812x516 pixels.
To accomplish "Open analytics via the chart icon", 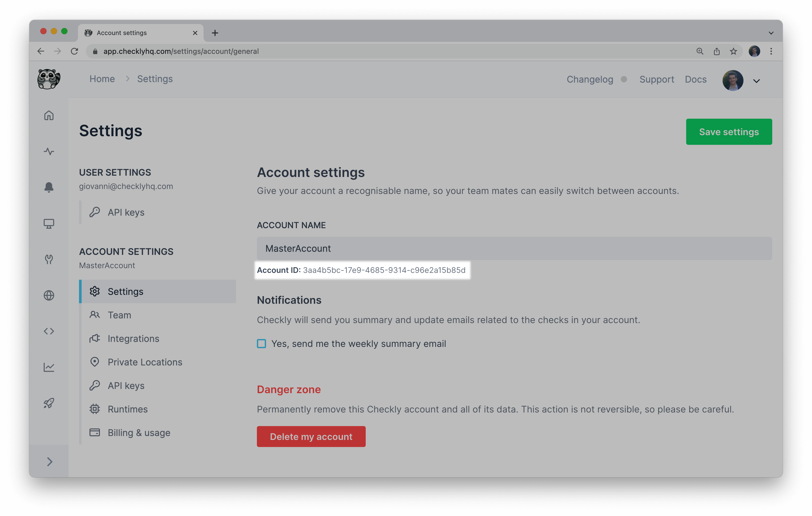I will coord(49,367).
